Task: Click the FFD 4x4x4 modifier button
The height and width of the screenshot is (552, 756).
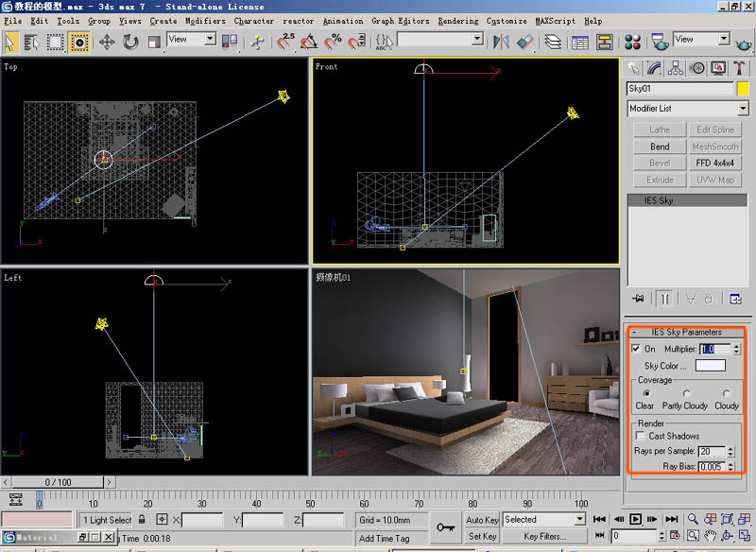Action: [714, 163]
